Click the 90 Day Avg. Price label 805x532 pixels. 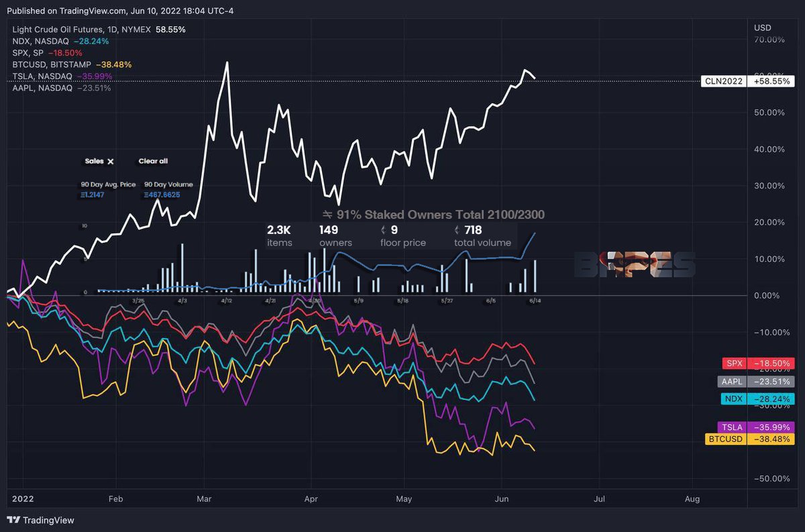coord(108,184)
